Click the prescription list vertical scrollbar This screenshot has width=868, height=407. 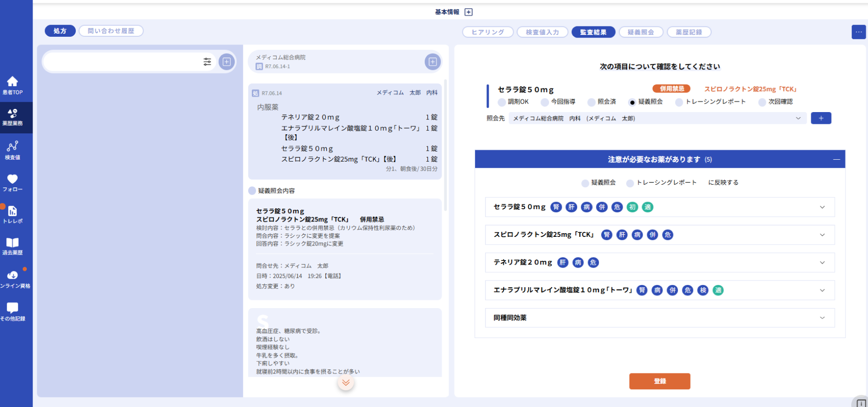445,145
